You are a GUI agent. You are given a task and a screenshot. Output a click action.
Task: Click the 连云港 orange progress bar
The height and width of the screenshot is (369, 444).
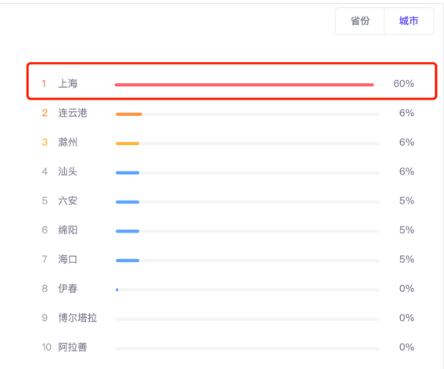pyautogui.click(x=129, y=114)
